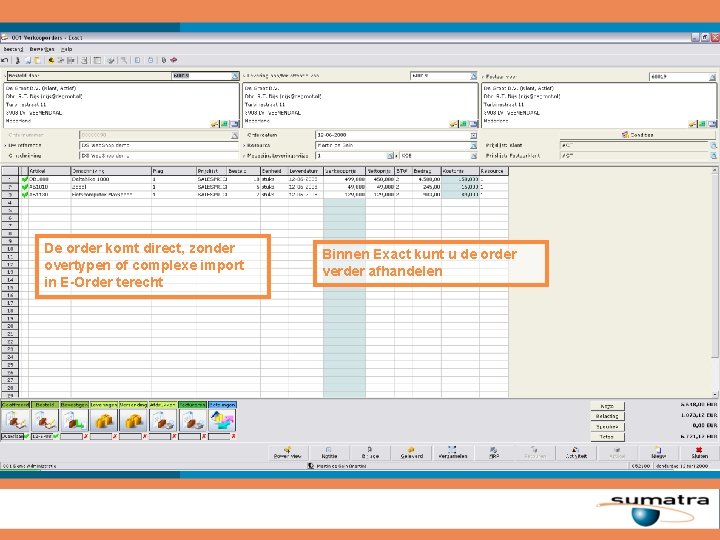The height and width of the screenshot is (540, 720).
Task: Click the Notitie button
Action: [x=329, y=453]
